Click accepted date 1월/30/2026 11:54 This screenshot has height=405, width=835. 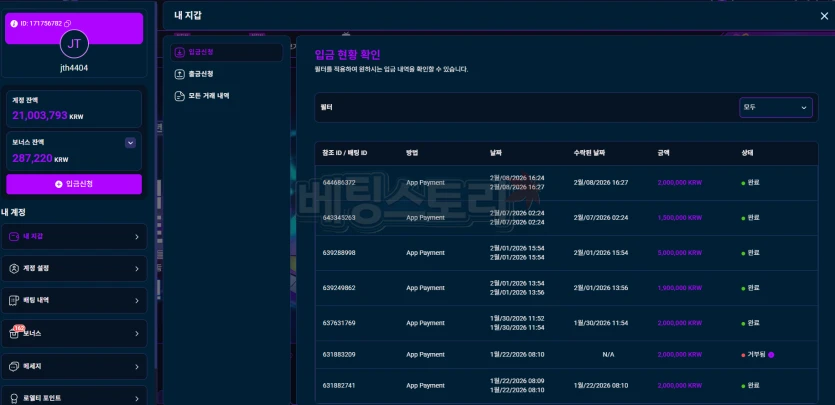[601, 323]
